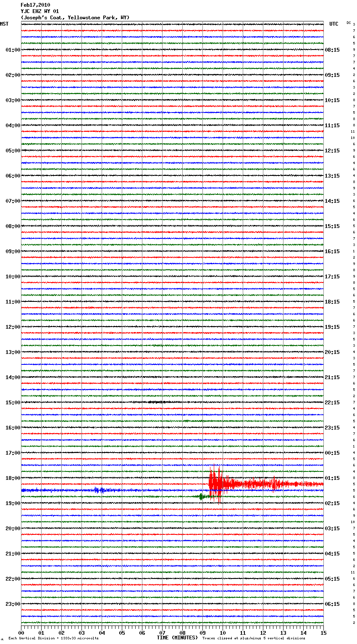This screenshot has height=644, width=357.
Task: Click the 23:00 MST time label
Action: [13, 604]
